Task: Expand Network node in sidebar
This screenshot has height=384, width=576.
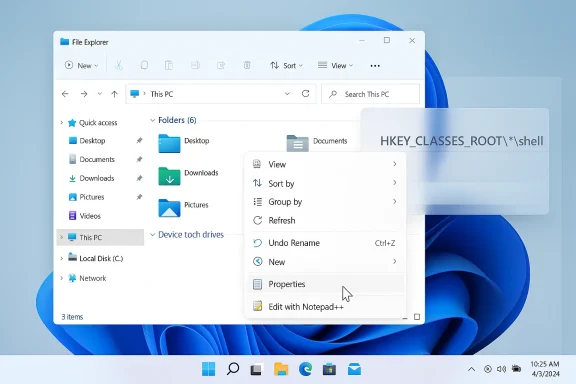Action: (x=62, y=279)
